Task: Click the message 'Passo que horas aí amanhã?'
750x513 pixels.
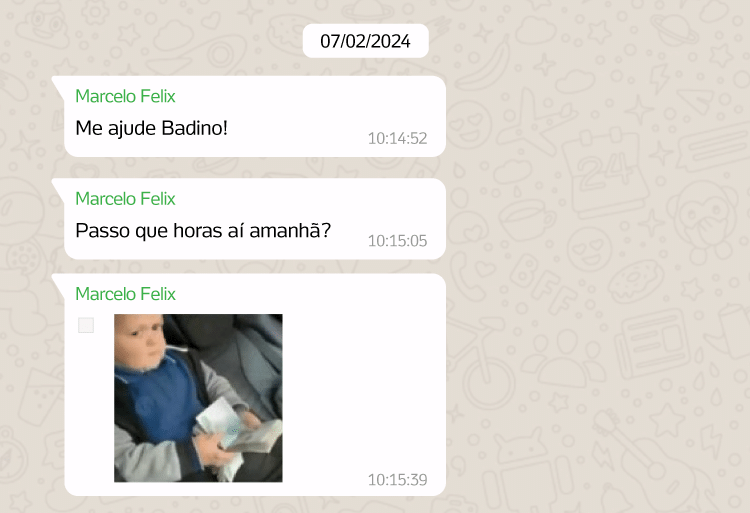Action: (203, 230)
